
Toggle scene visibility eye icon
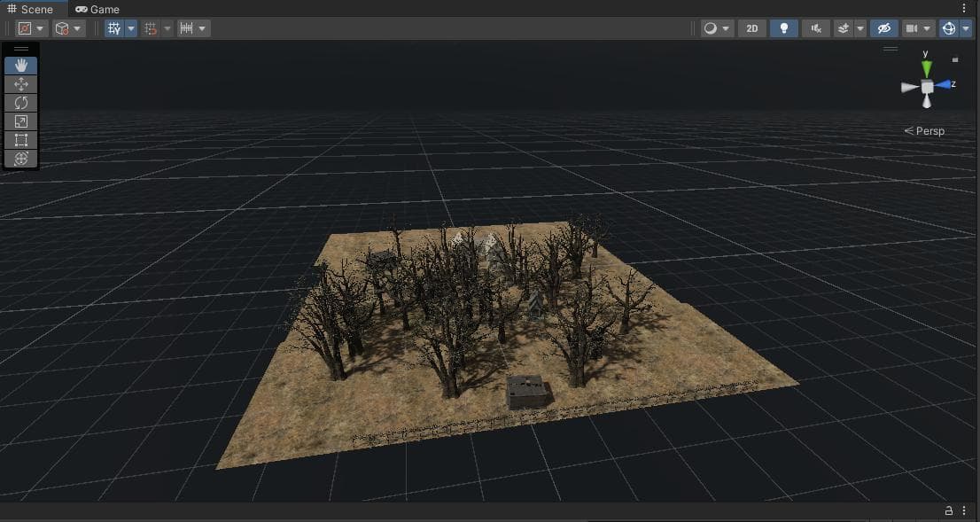[x=883, y=28]
